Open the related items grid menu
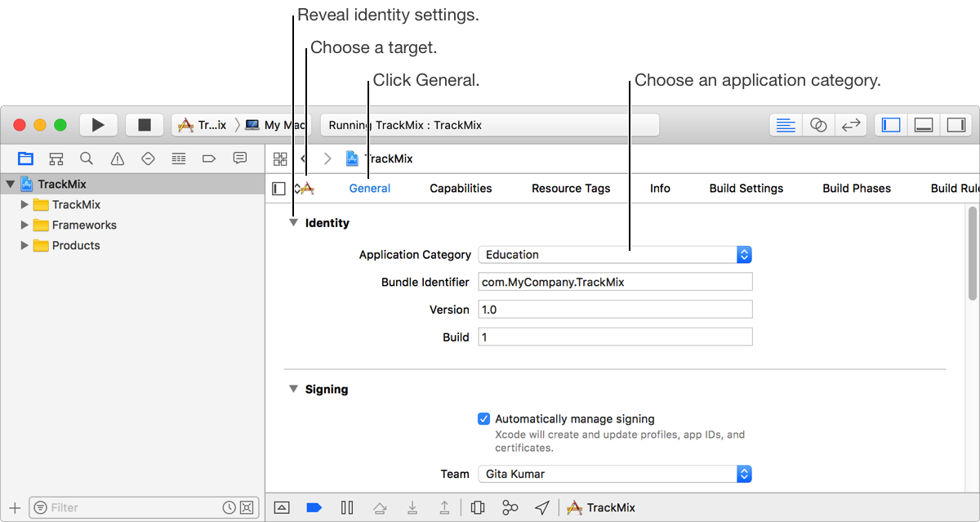The image size is (980, 522). pos(280,158)
